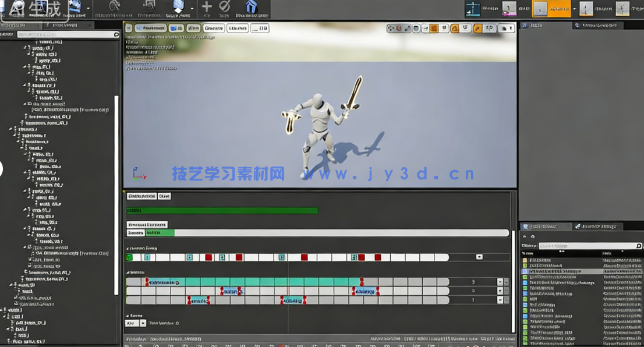Open the dropdown below the montage tracks
This screenshot has width=644, height=347.
(x=143, y=323)
